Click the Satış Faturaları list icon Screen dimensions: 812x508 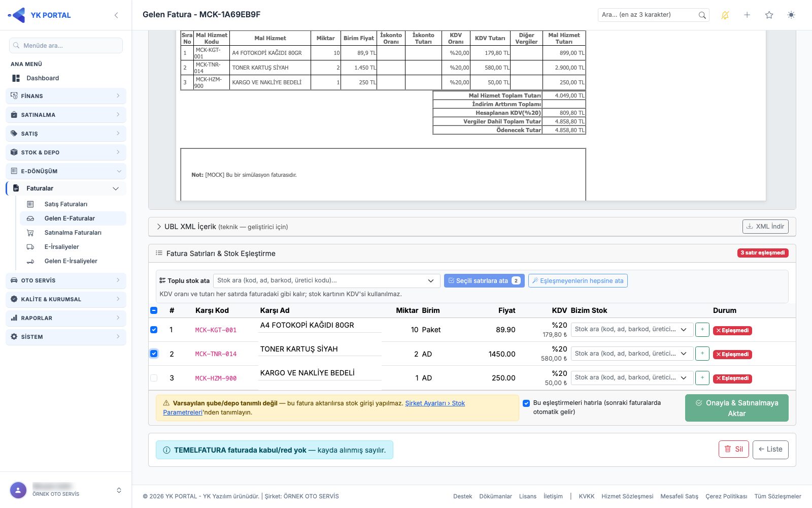click(30, 204)
